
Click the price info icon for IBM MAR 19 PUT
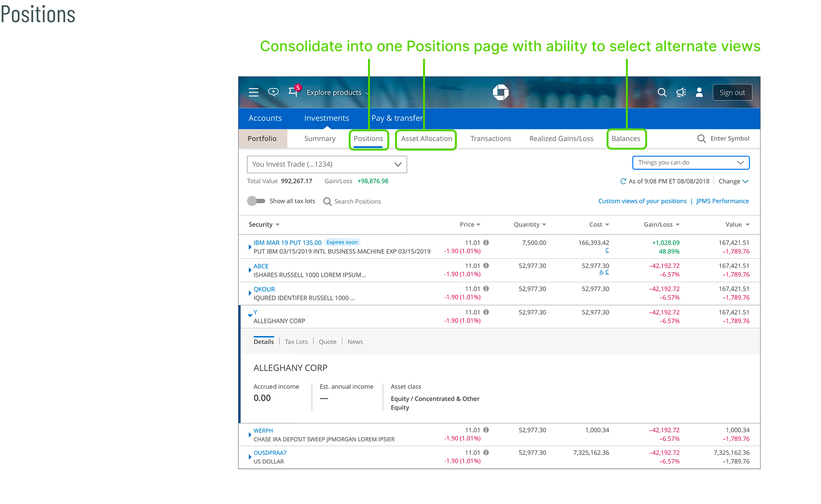(486, 242)
